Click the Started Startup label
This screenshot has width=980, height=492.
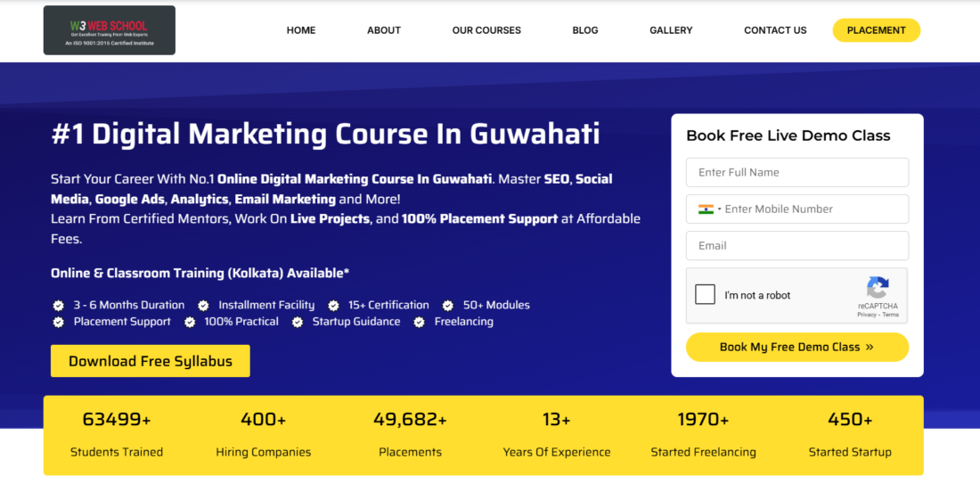850,452
